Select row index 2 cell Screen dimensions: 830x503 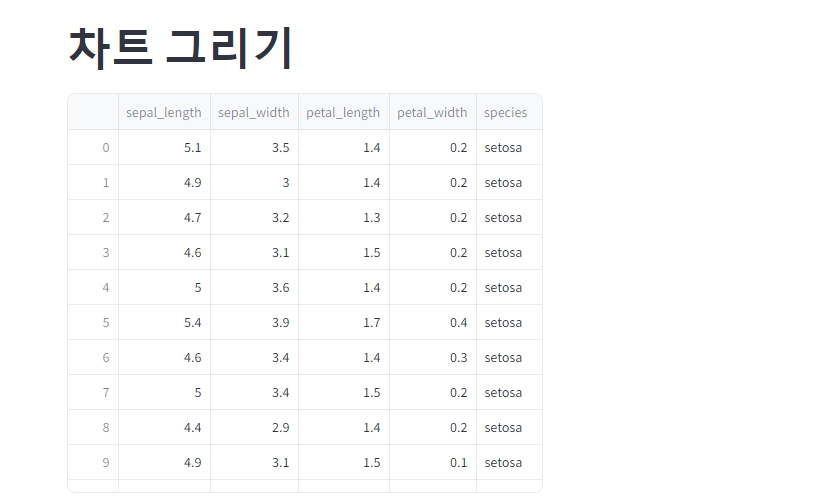pos(93,217)
